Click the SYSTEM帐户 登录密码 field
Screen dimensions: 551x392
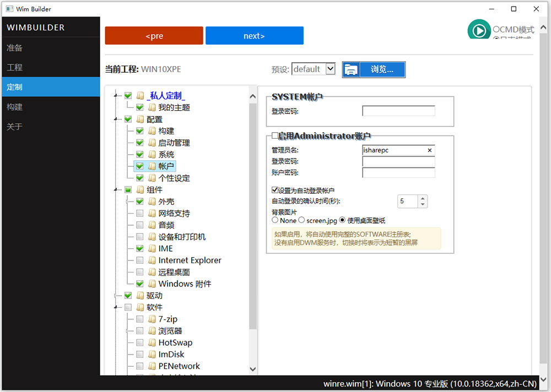point(398,111)
